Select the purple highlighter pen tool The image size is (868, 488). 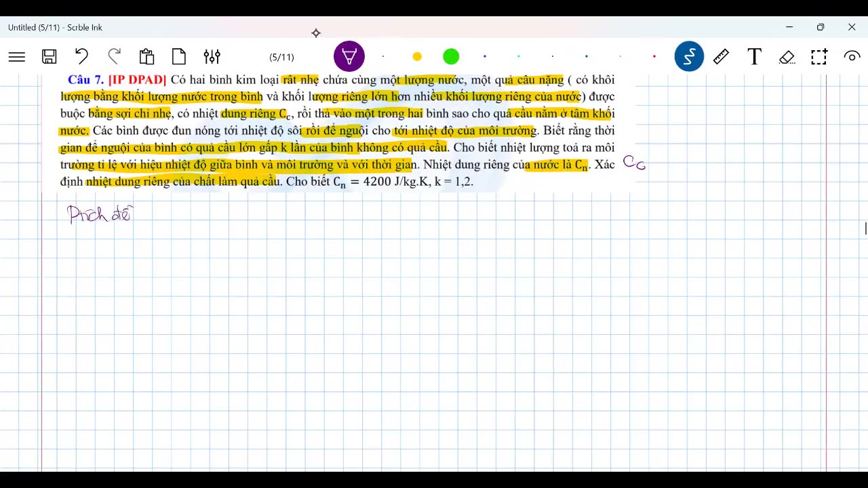point(349,56)
